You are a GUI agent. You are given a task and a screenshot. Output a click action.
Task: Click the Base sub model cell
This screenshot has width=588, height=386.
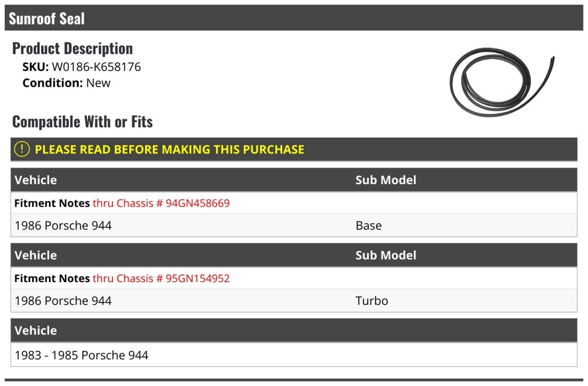tap(368, 225)
